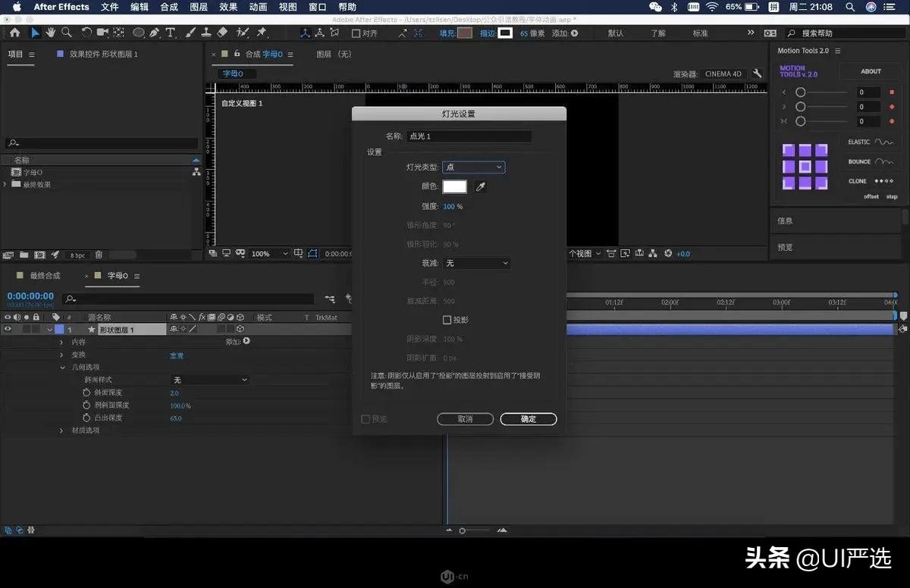This screenshot has height=588, width=910.
Task: Enable the 预览 preview checkbox
Action: pos(365,418)
